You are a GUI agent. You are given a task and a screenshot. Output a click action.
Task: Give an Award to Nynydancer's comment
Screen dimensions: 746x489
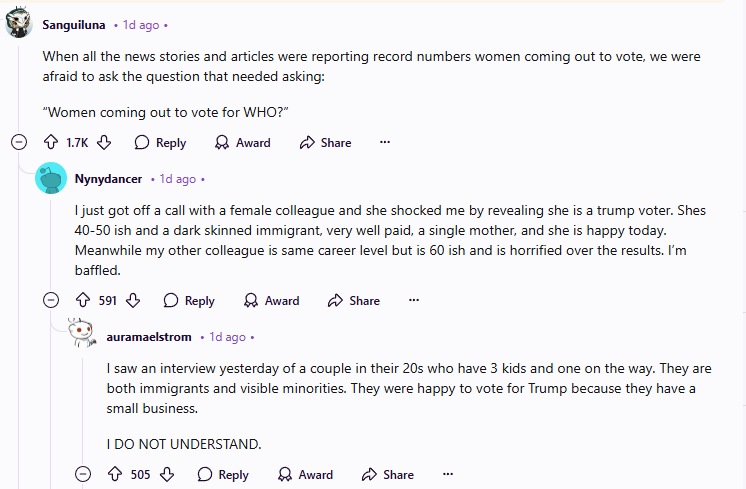click(271, 300)
